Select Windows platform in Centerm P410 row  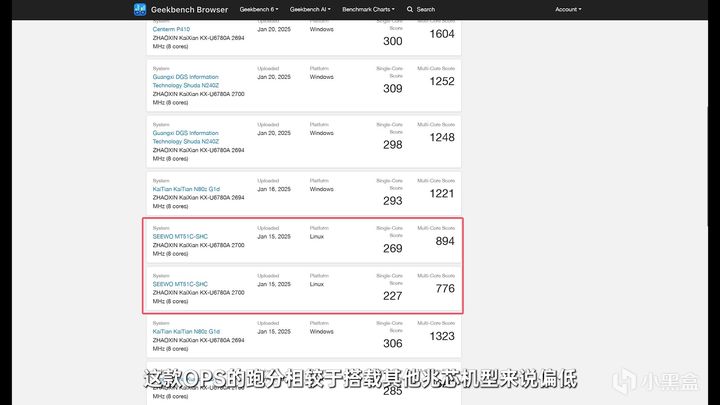(x=321, y=29)
